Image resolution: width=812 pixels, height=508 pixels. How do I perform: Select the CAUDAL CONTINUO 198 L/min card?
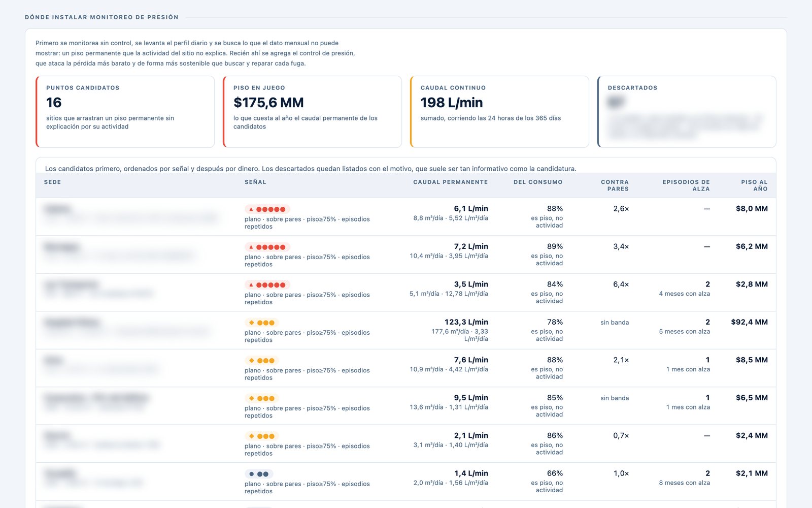(x=499, y=112)
